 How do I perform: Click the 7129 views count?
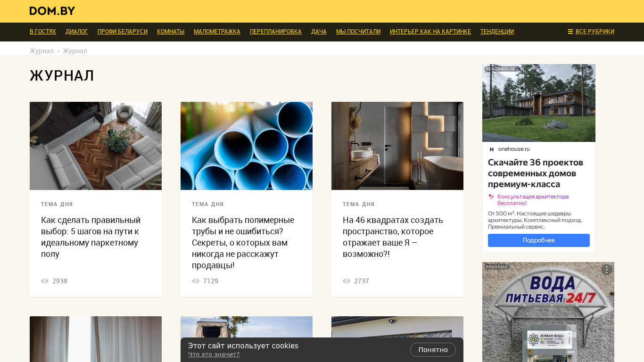(211, 281)
